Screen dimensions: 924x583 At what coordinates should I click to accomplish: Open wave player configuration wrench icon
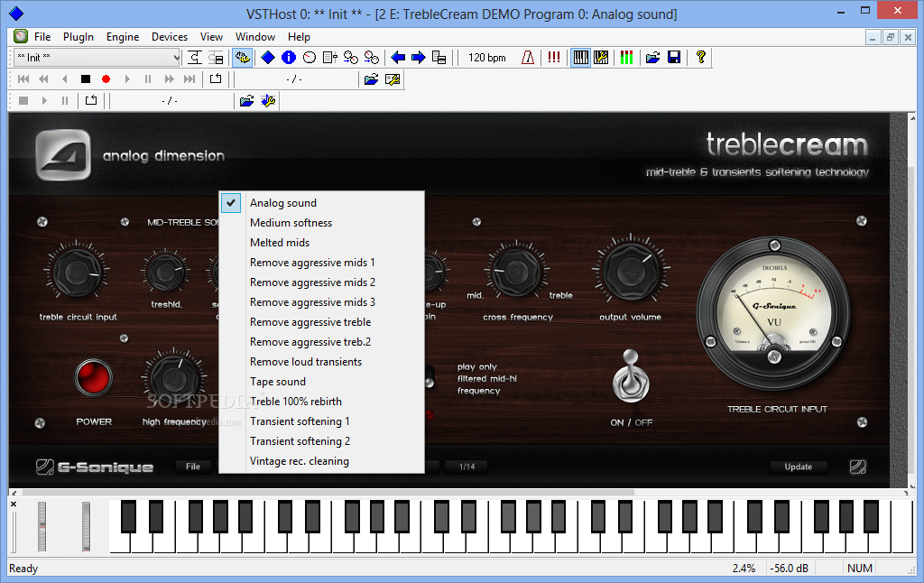coord(268,101)
